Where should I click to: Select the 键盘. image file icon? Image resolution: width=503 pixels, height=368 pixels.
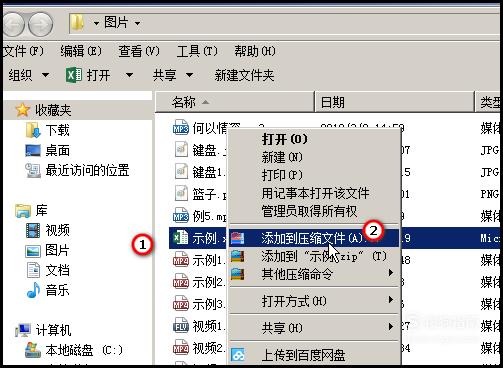181,150
